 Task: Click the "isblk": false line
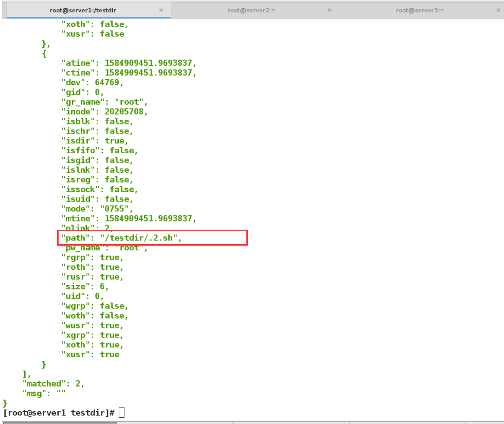click(97, 121)
